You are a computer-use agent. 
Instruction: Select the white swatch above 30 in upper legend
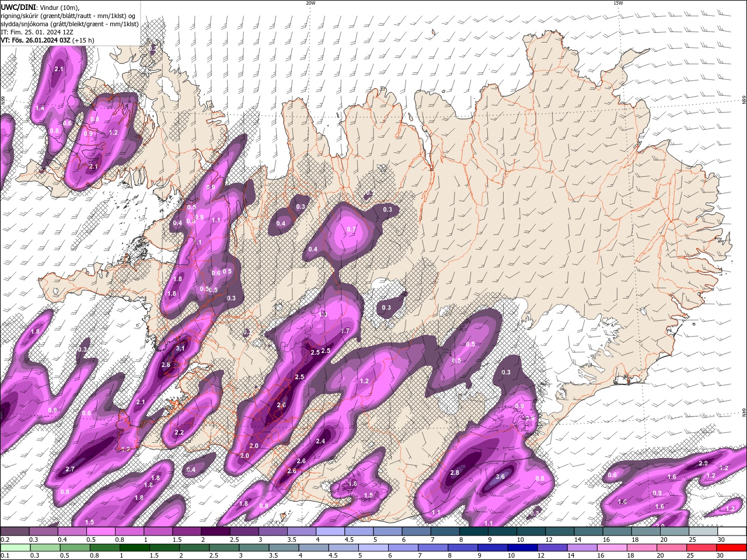tap(732, 531)
